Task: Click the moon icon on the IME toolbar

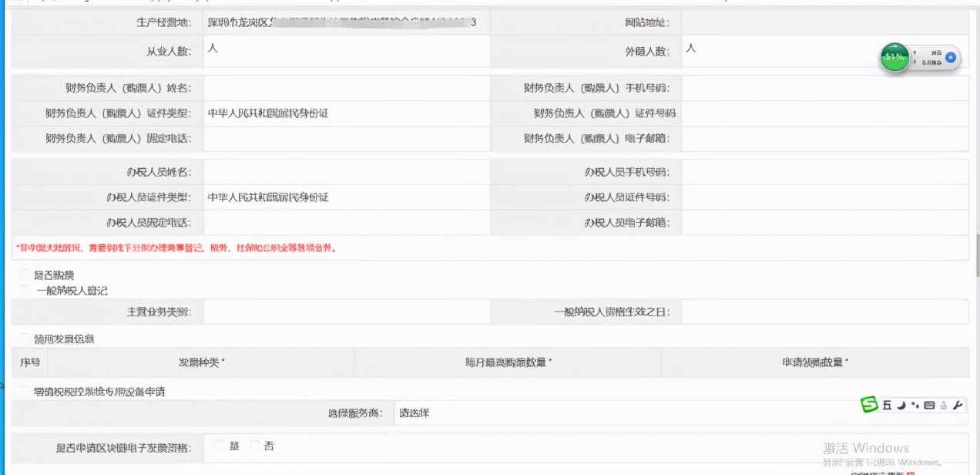Action: point(901,406)
